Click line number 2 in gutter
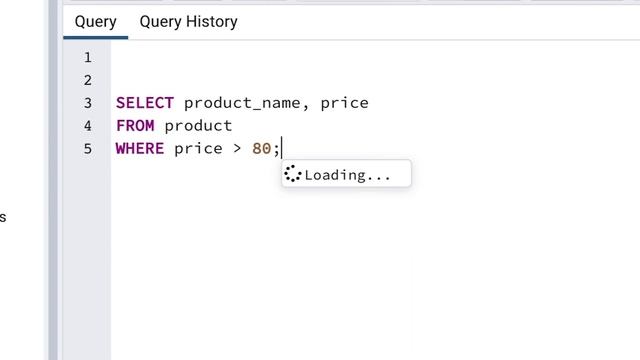 click(88, 80)
